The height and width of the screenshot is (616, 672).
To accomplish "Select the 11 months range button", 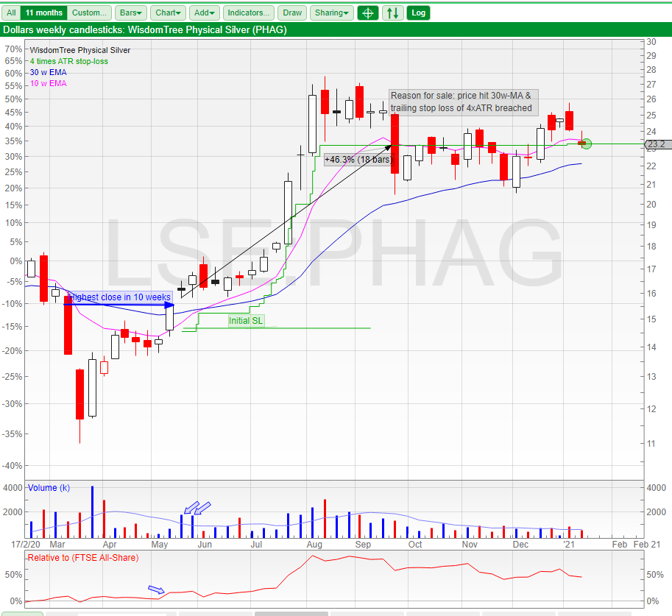I will click(43, 13).
